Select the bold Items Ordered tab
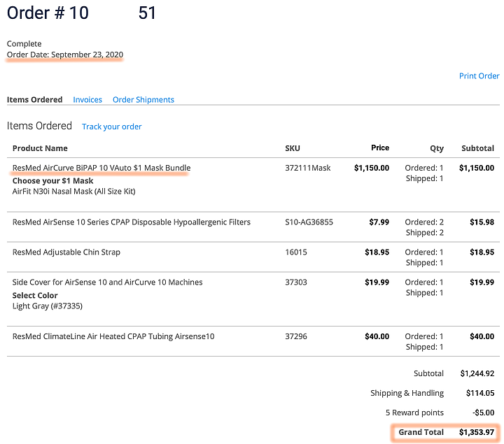 (35, 100)
